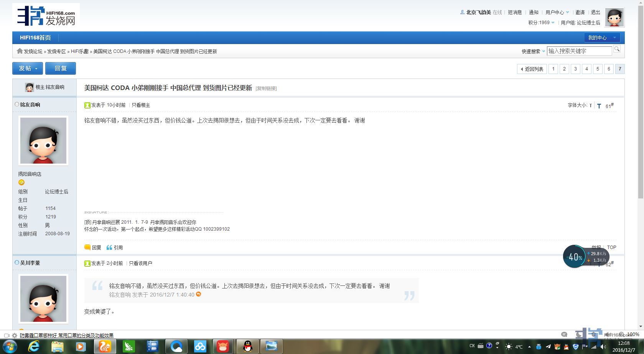Screen dimensions: 644x354
Task: Open Internet Explorer from taskbar
Action: click(34, 346)
